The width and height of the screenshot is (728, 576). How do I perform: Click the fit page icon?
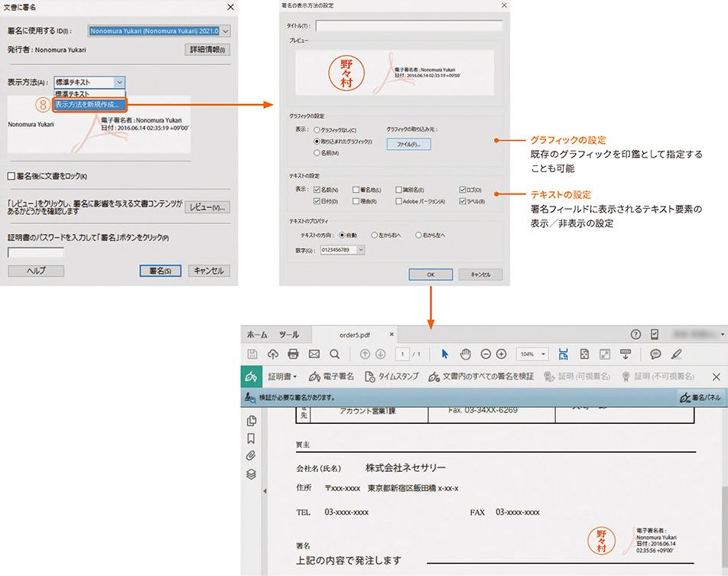click(584, 354)
